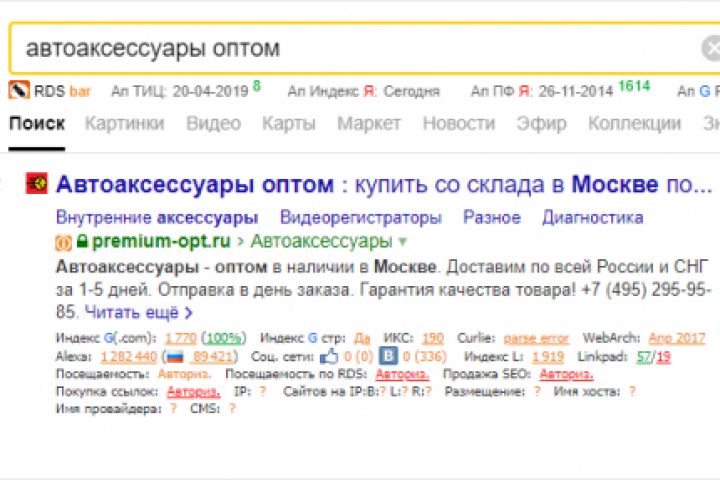Open the Разное sitelink
The width and height of the screenshot is (720, 480).
(492, 217)
